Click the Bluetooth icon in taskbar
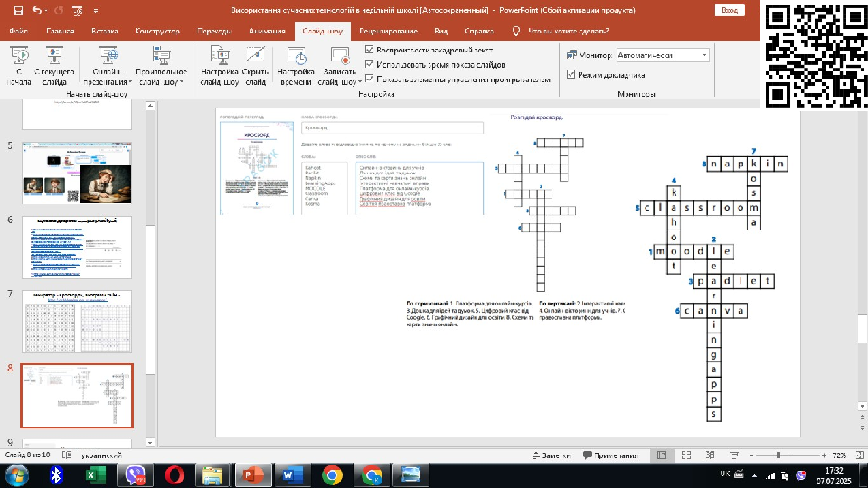Viewport: 868px width, 488px height. pos(56,475)
